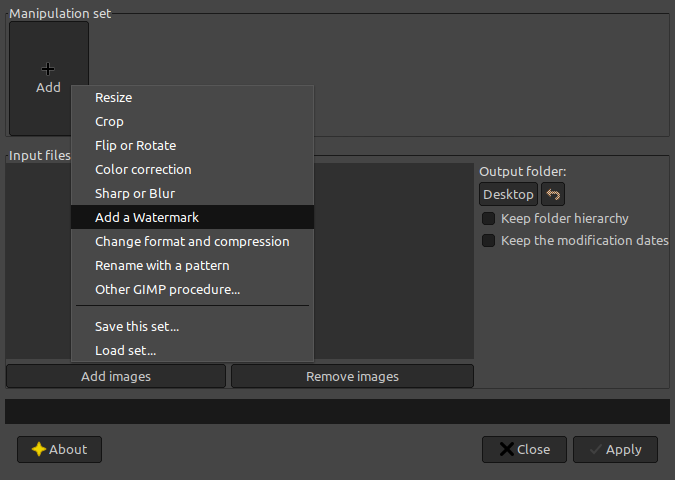Screen dimensions: 675x480
Task: Pick Flip or Rotate menu entry
Action: click(x=192, y=146)
